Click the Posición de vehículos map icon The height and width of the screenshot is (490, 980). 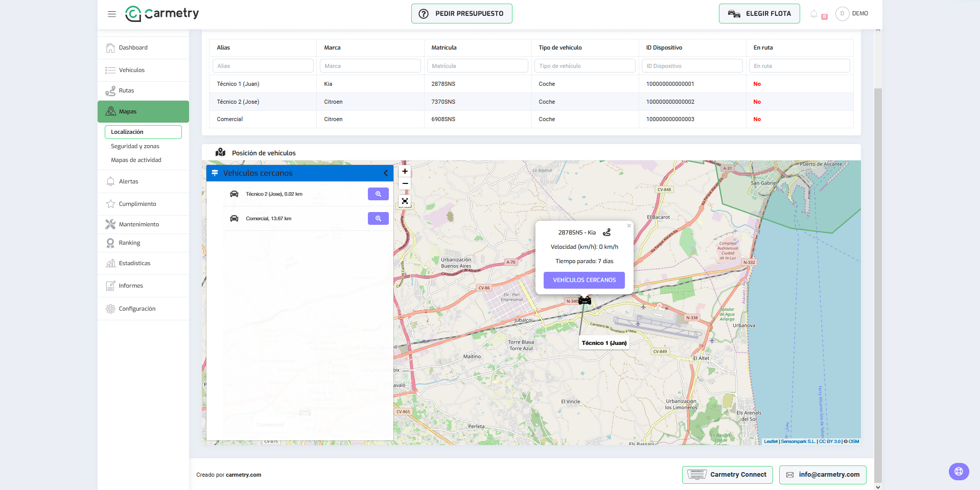(220, 152)
